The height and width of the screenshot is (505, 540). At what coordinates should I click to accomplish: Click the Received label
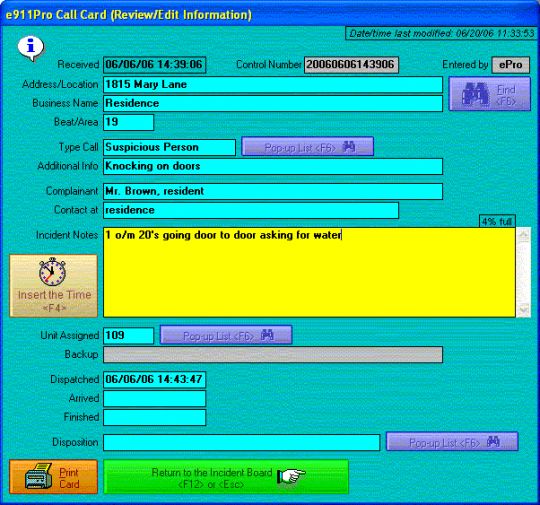tap(78, 64)
